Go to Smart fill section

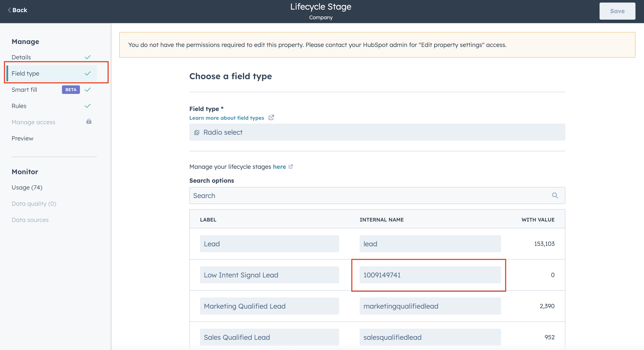pos(24,90)
